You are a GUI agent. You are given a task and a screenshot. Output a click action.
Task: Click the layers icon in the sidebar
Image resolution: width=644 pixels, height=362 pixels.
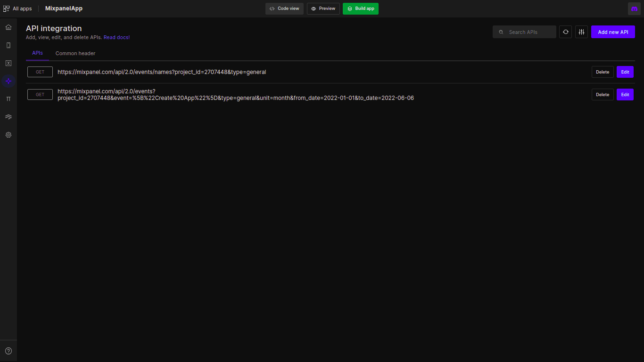coord(8,116)
